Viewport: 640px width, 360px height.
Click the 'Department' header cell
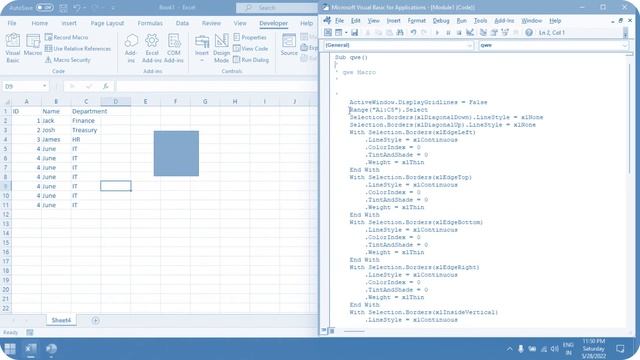tap(86, 111)
